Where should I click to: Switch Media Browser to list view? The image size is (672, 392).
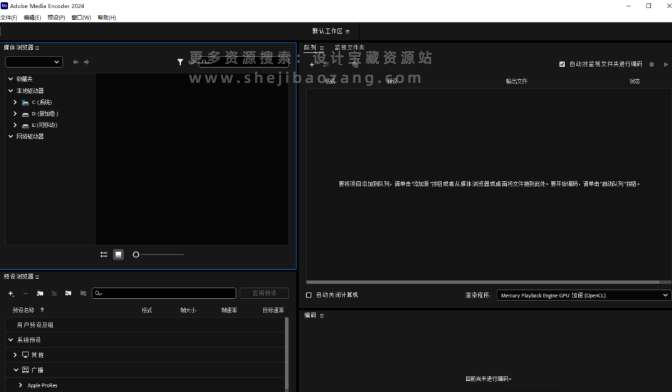click(x=104, y=255)
